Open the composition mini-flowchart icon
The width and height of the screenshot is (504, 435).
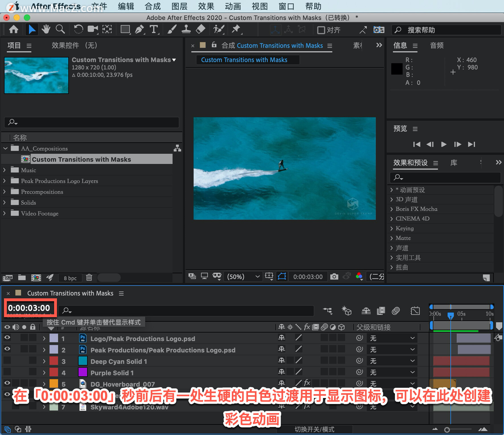click(x=327, y=311)
